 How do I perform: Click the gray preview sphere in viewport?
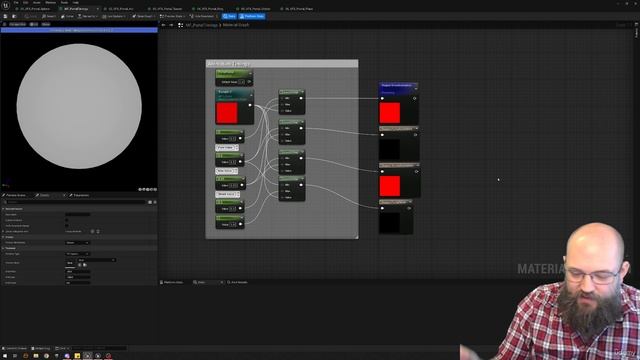coord(79,106)
